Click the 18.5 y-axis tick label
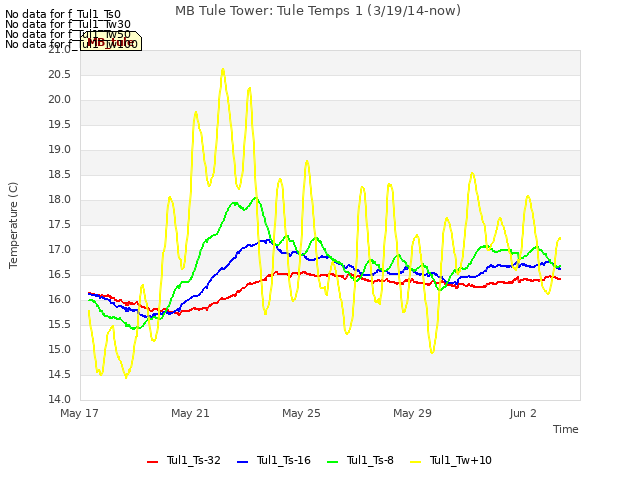This screenshot has width=640, height=480. click(60, 175)
